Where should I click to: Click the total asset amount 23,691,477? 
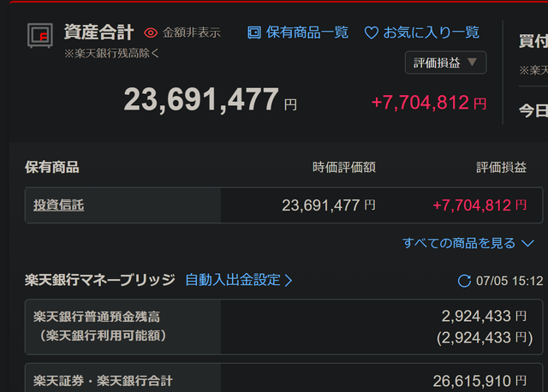(x=201, y=100)
